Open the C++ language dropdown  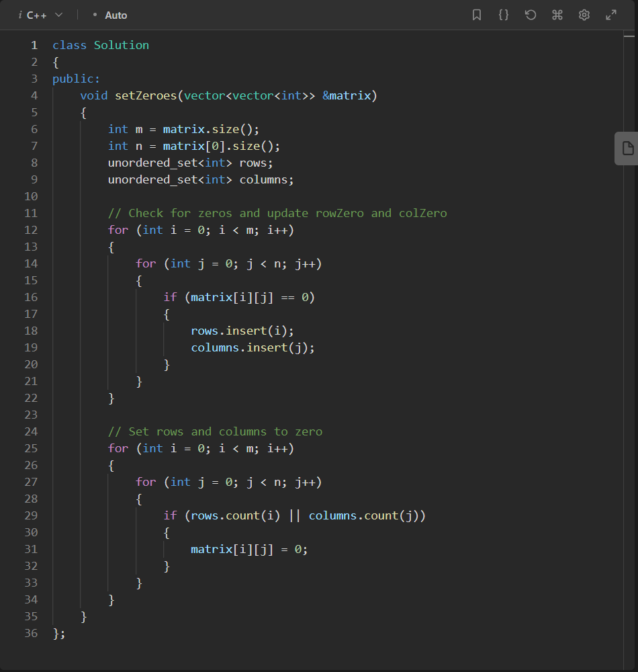44,15
